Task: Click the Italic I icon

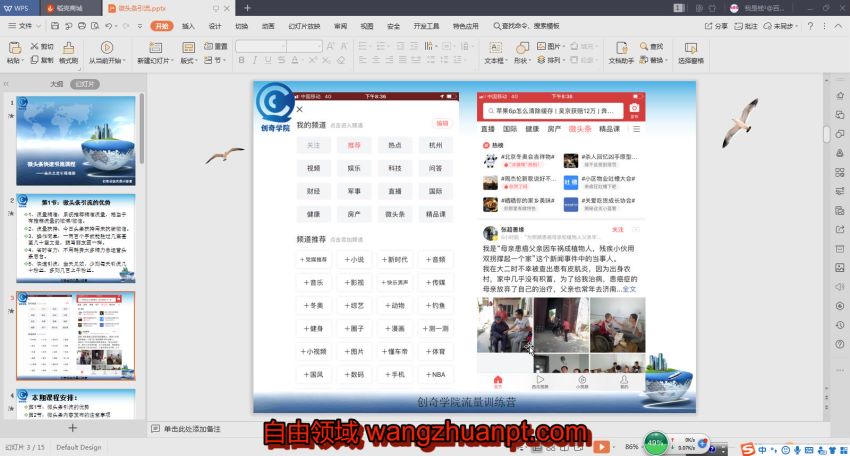Action: click(255, 60)
